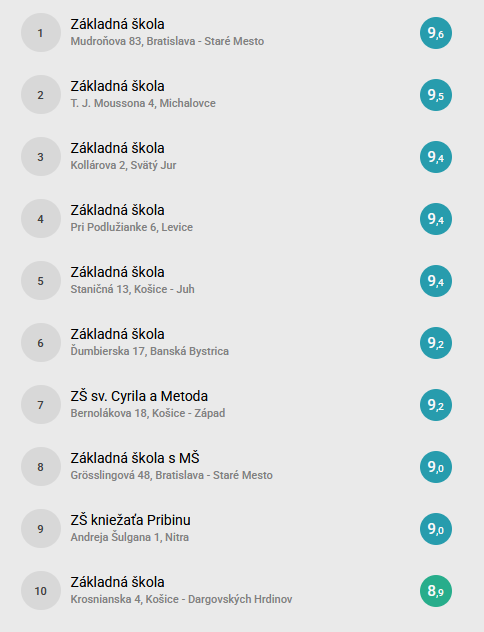Open Pri Podlužianke 6, Levice school
This screenshot has height=632, width=484.
tap(132, 227)
